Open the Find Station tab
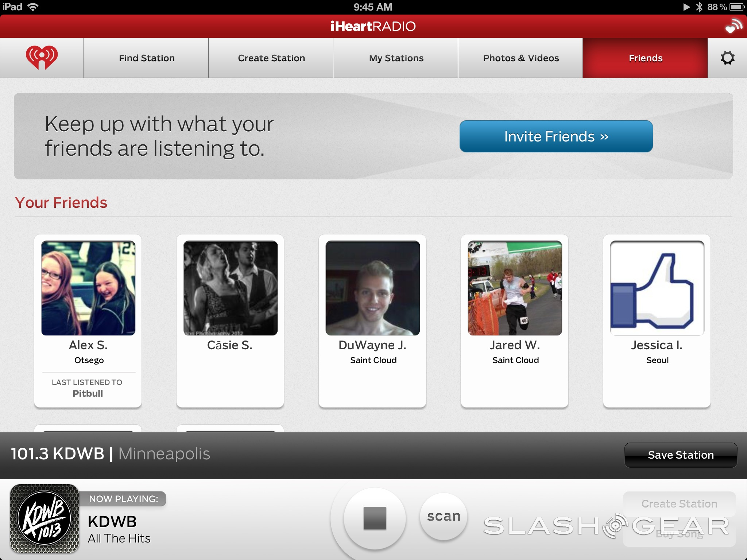 (146, 58)
